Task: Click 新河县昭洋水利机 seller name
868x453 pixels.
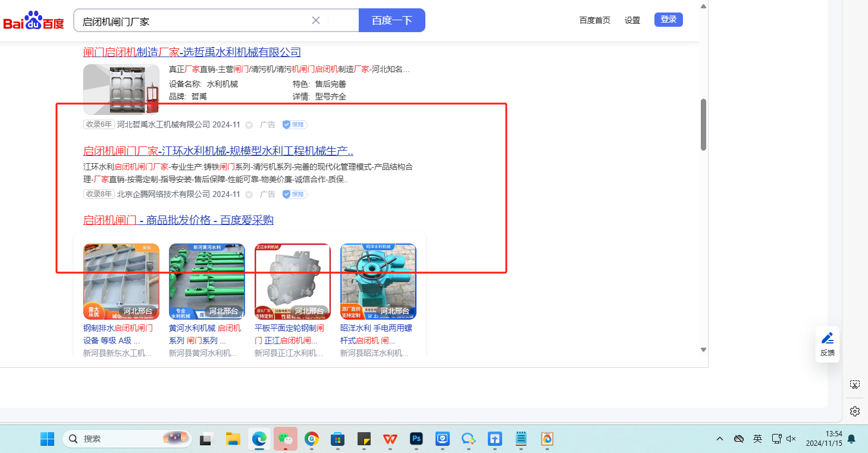Action: pyautogui.click(x=374, y=354)
